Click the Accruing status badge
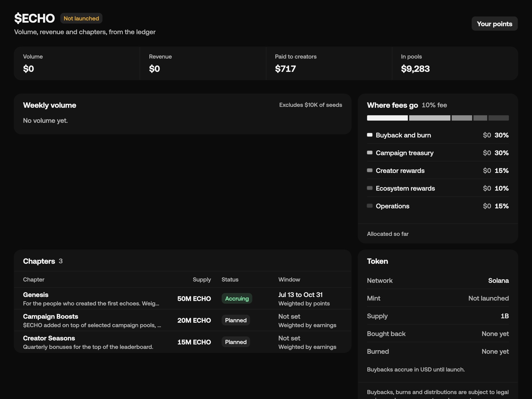Viewport: 532px width, 399px height. (x=237, y=299)
